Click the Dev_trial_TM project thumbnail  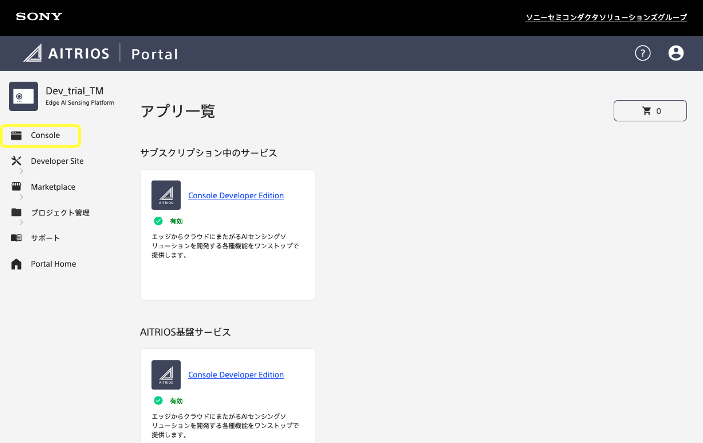(23, 96)
